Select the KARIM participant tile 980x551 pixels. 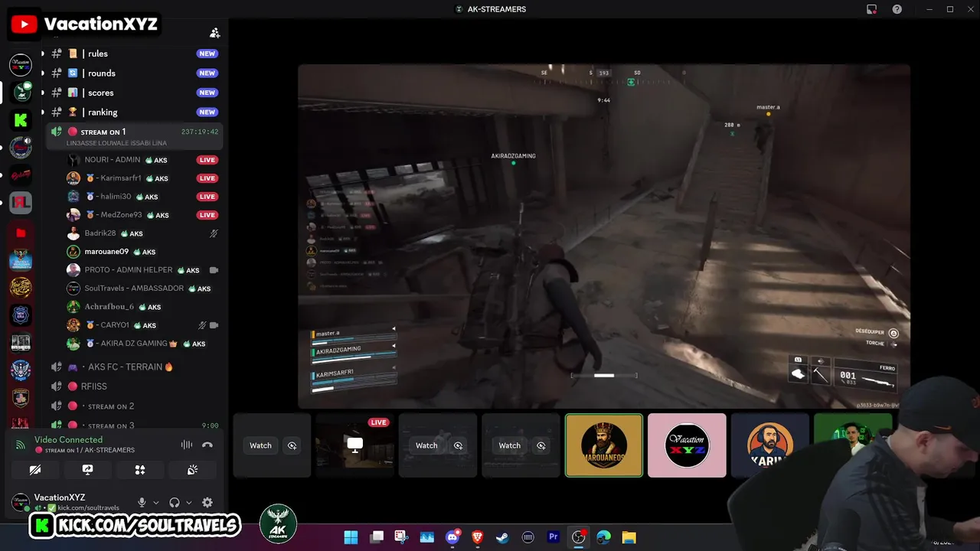[x=769, y=445]
